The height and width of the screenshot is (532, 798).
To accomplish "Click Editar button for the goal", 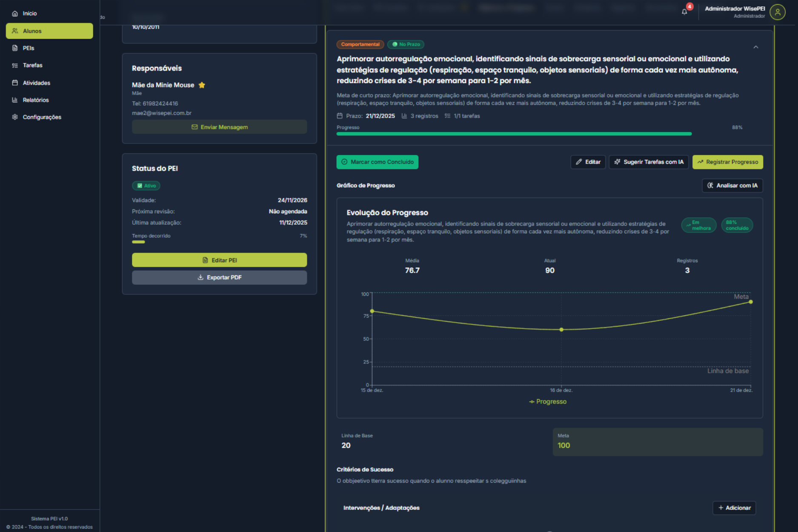I will 588,162.
